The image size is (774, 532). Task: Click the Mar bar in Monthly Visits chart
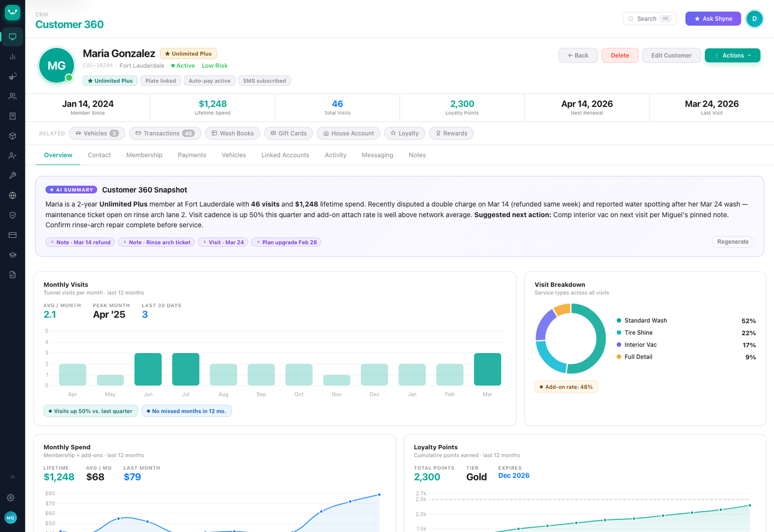tap(488, 369)
